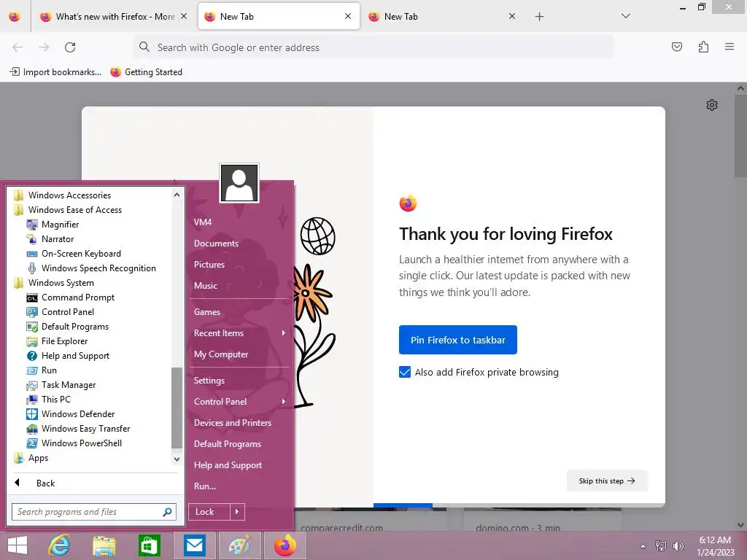Viewport: 747px width, 560px height.
Task: Click the user account picture
Action: (x=239, y=183)
